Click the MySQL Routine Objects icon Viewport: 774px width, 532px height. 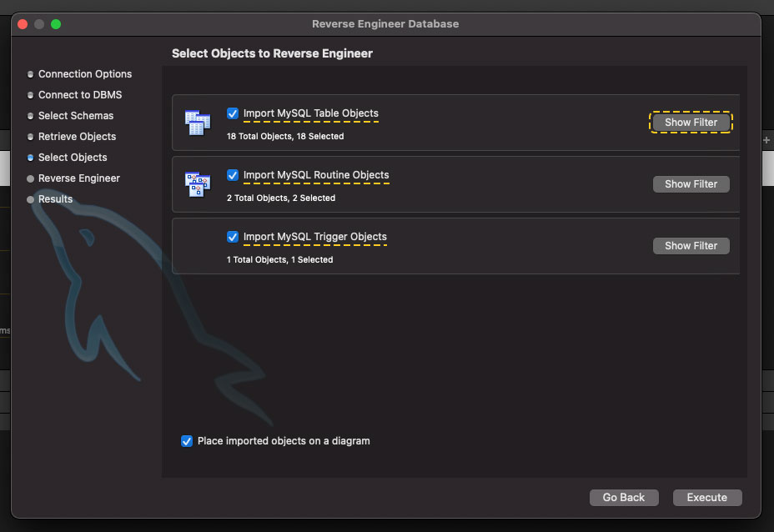click(198, 184)
